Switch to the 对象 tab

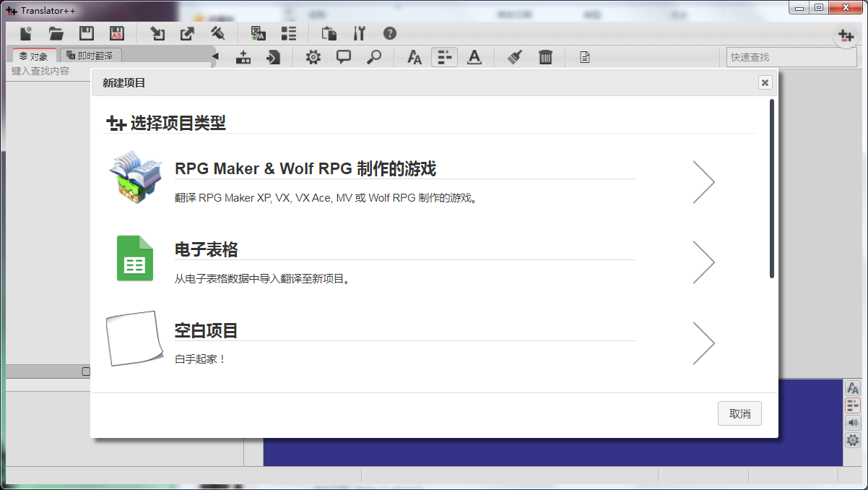click(34, 56)
